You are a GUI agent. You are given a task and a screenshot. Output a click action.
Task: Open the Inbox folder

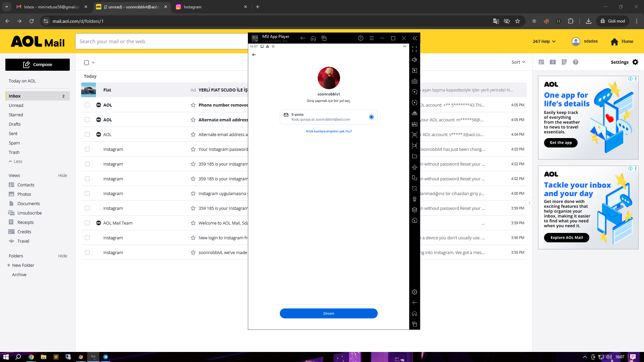pyautogui.click(x=38, y=96)
